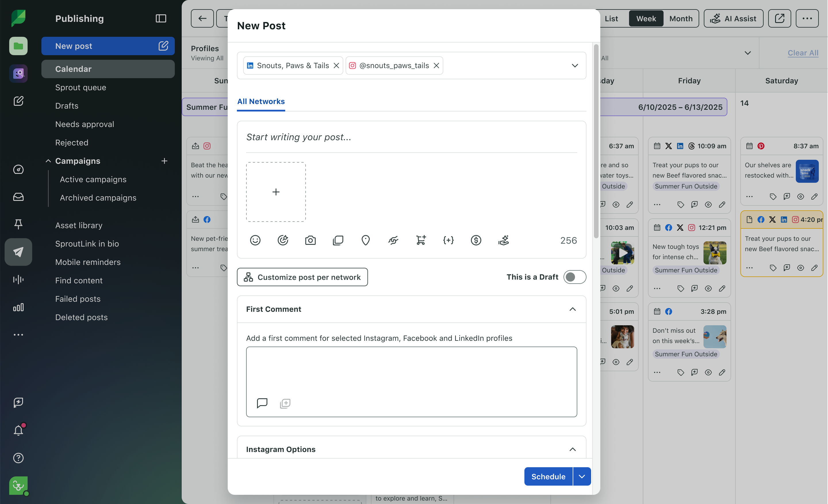Screen dimensions: 828x504
Task: Expand the profile picker dropdown chevron
Action: pyautogui.click(x=575, y=66)
